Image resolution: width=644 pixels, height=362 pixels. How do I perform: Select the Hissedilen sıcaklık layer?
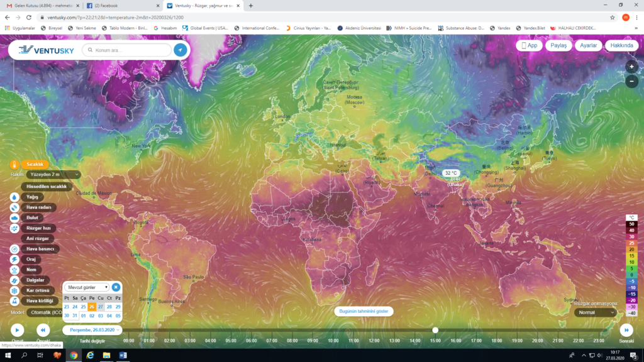point(47,186)
